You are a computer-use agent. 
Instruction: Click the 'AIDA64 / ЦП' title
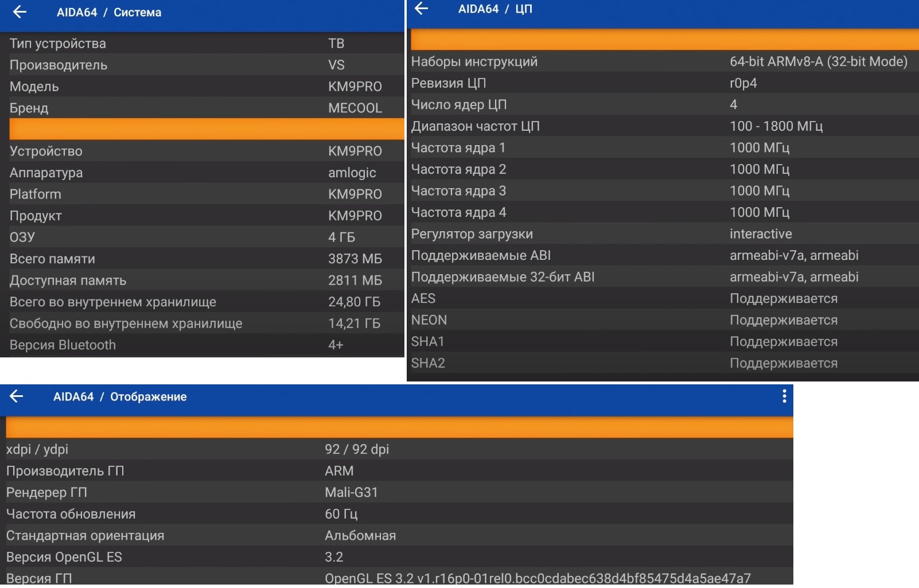click(495, 9)
